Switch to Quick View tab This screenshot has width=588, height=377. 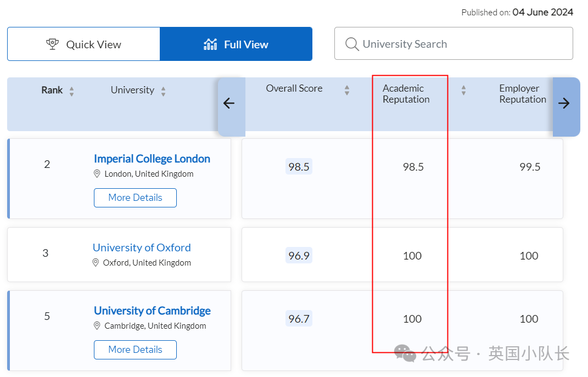pos(83,44)
